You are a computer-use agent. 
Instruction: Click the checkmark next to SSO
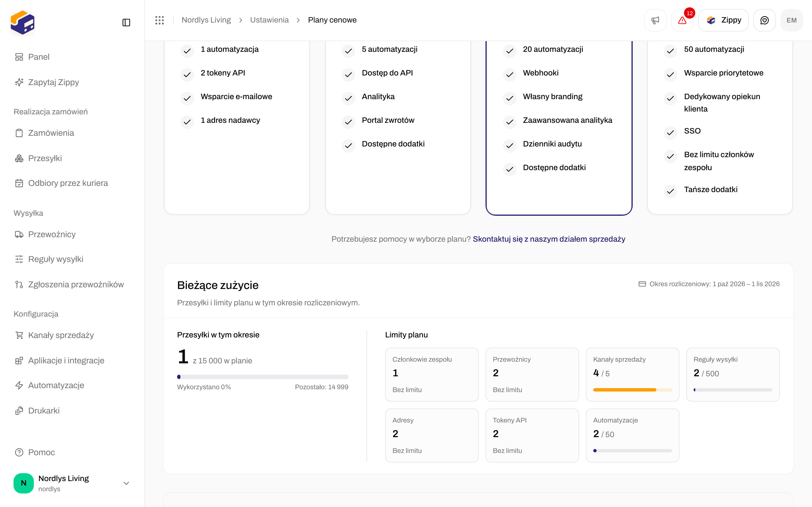point(670,132)
